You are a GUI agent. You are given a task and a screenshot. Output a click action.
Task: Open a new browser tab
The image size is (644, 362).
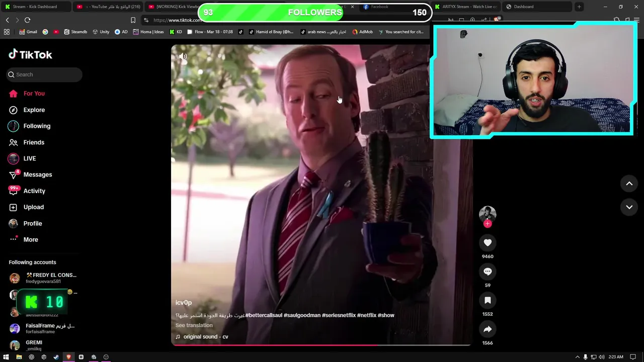point(579,7)
